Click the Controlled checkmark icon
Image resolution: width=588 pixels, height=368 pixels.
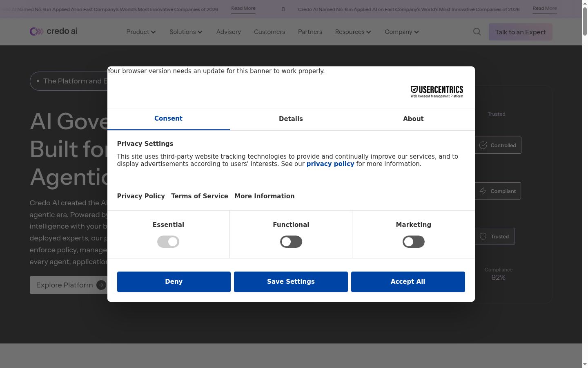(483, 145)
